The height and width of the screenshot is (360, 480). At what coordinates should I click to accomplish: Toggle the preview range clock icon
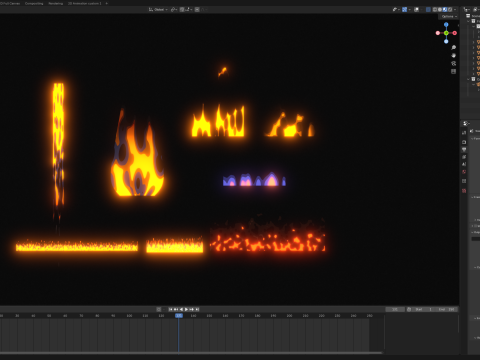tap(409, 309)
